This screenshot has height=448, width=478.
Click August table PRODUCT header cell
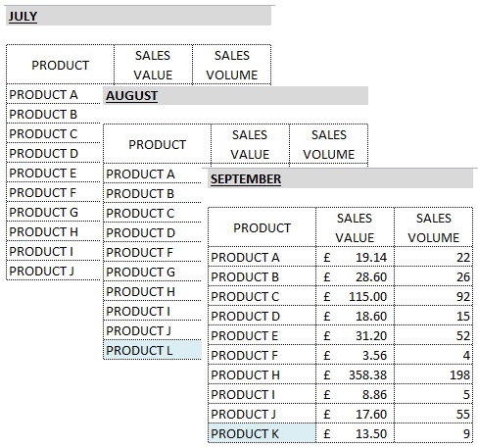click(157, 144)
